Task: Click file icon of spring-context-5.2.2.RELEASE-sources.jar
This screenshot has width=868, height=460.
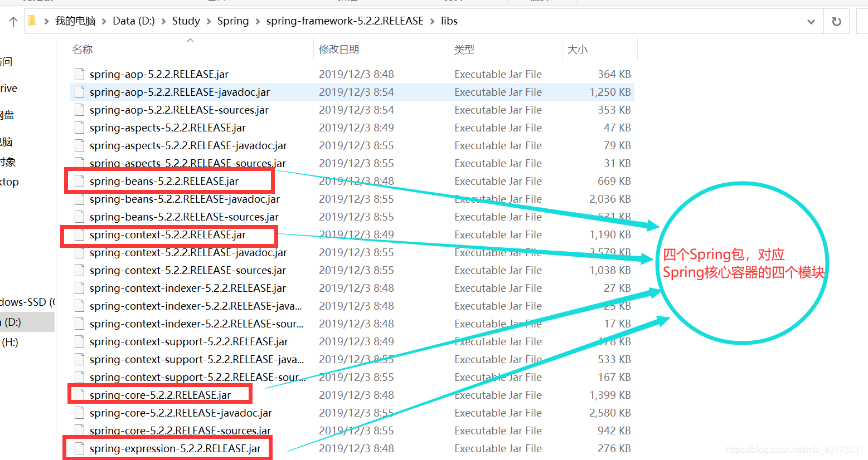Action: (80, 270)
